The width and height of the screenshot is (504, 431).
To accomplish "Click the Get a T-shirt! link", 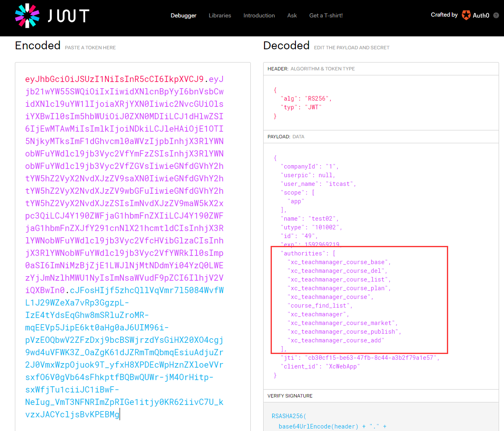I will point(326,15).
